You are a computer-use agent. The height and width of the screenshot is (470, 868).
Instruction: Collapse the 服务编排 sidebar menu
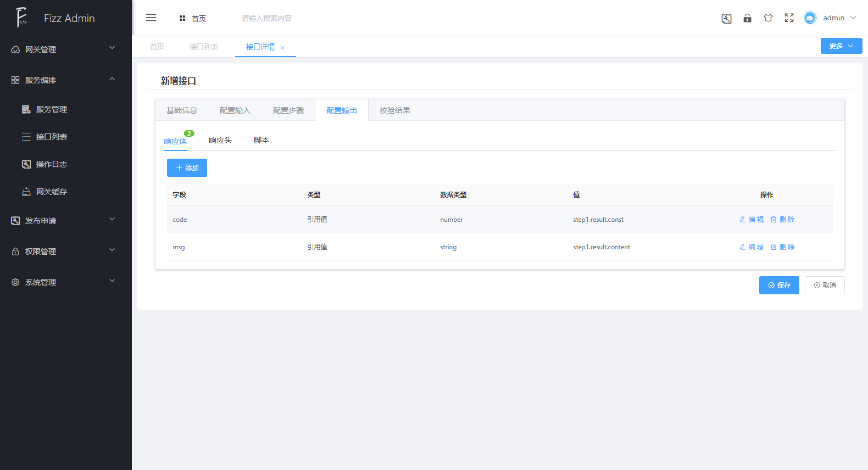pos(66,80)
